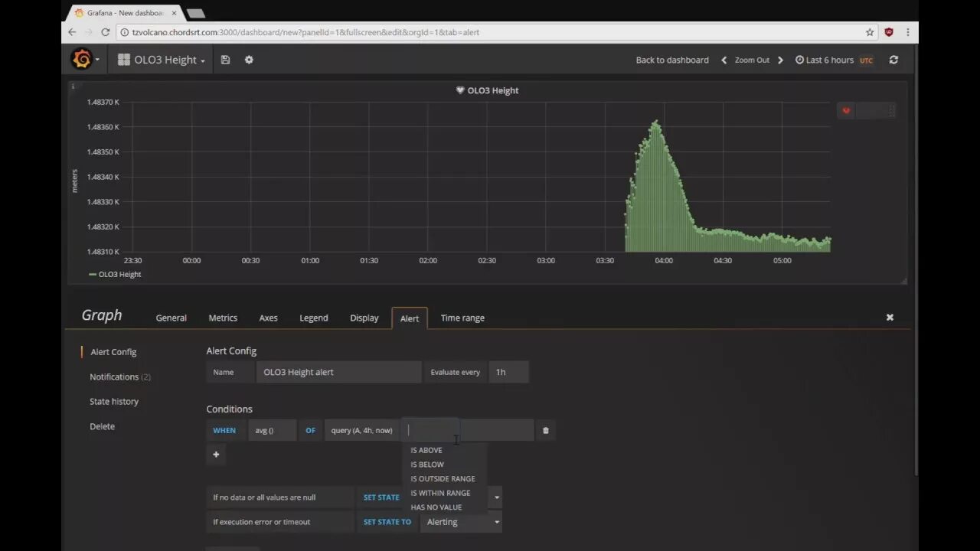Shift time range forward with right chevron

coord(780,60)
